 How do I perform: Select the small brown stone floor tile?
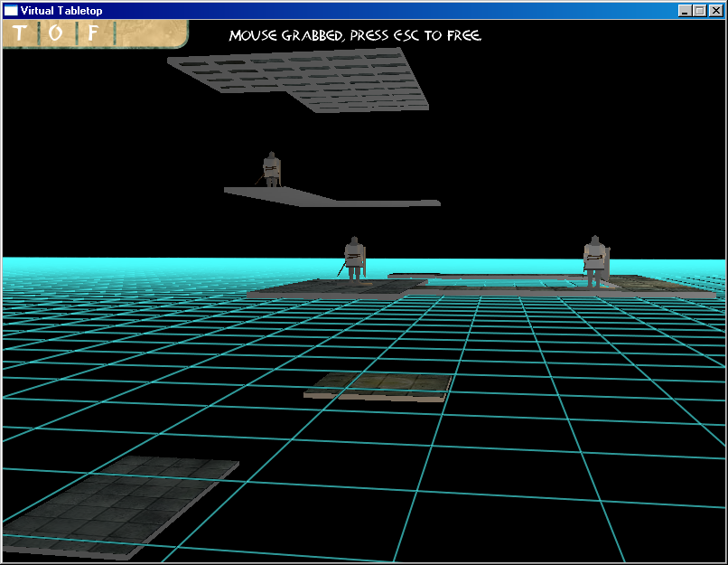378,387
